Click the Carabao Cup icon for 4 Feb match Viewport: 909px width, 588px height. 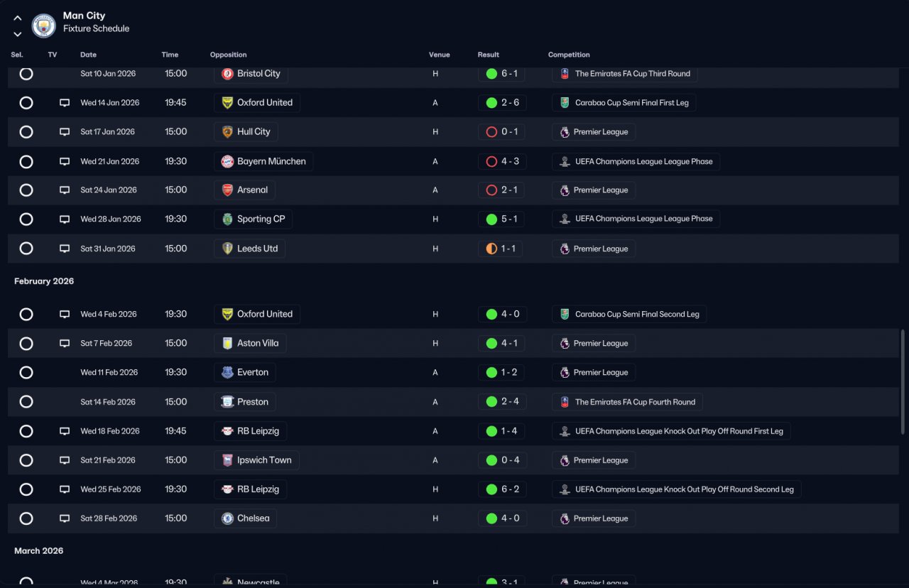click(565, 314)
